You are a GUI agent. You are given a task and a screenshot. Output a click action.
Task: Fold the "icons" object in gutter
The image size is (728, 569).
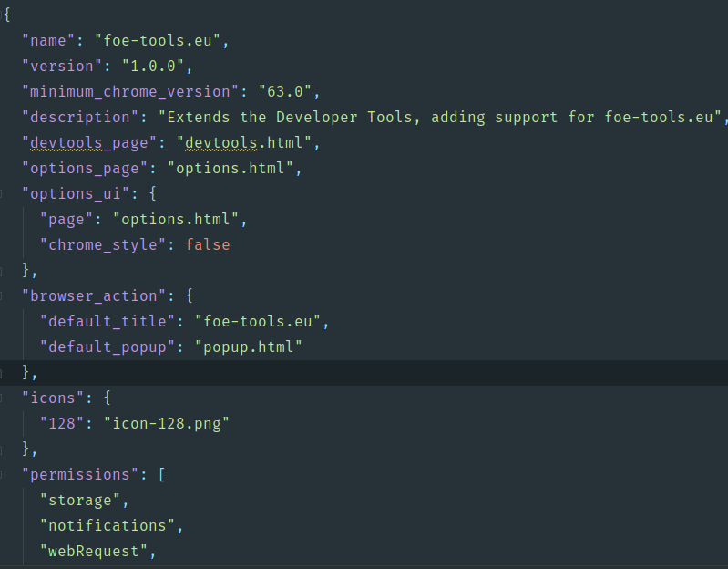click(4, 398)
